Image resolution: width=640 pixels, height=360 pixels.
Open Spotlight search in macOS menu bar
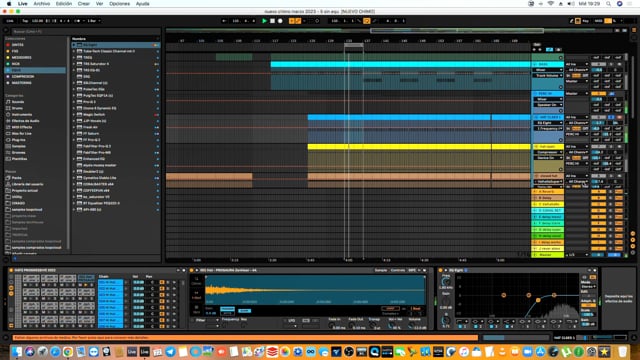609,4
